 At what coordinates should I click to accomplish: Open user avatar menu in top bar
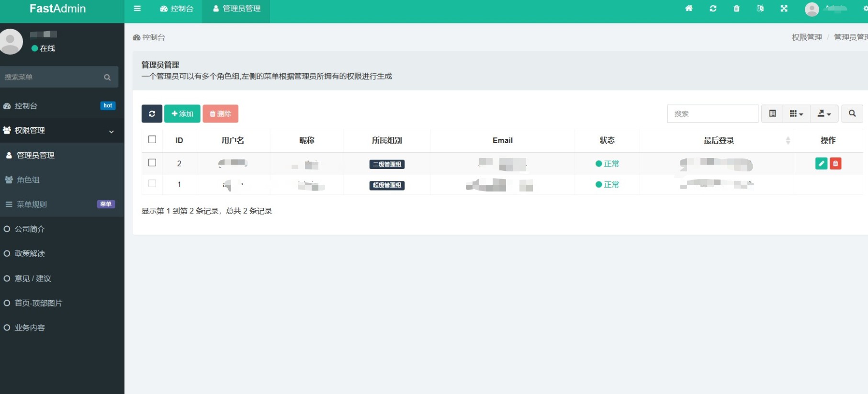[x=812, y=9]
